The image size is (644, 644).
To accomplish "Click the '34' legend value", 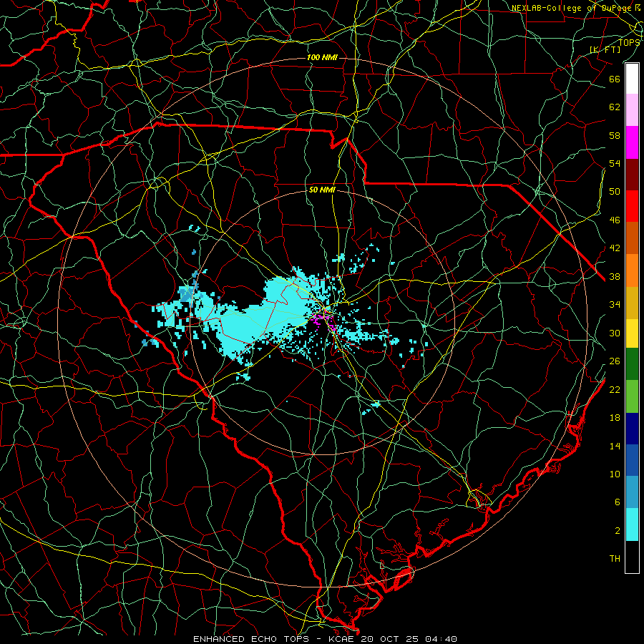I will point(615,305).
